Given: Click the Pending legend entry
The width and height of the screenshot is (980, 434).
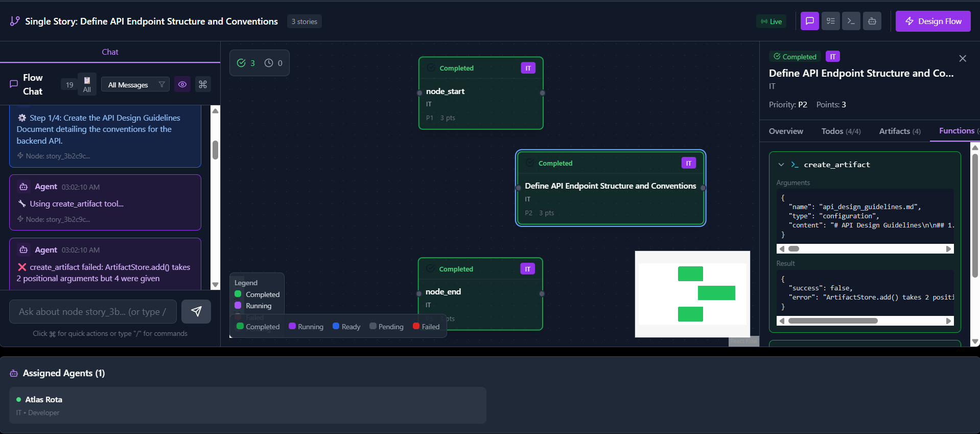Looking at the screenshot, I should [386, 327].
